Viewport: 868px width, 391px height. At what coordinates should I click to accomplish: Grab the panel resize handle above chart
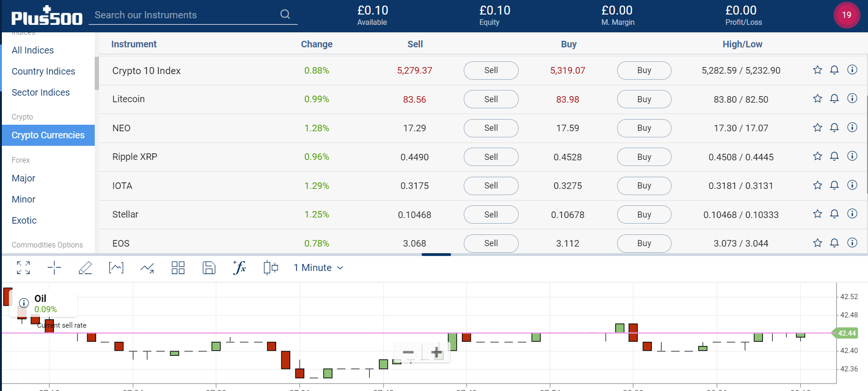436,255
